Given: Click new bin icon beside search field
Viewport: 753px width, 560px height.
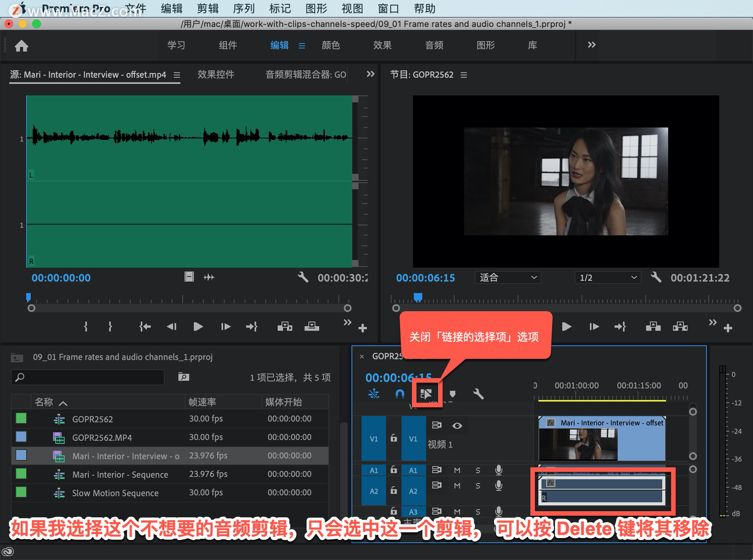Looking at the screenshot, I should click(184, 377).
